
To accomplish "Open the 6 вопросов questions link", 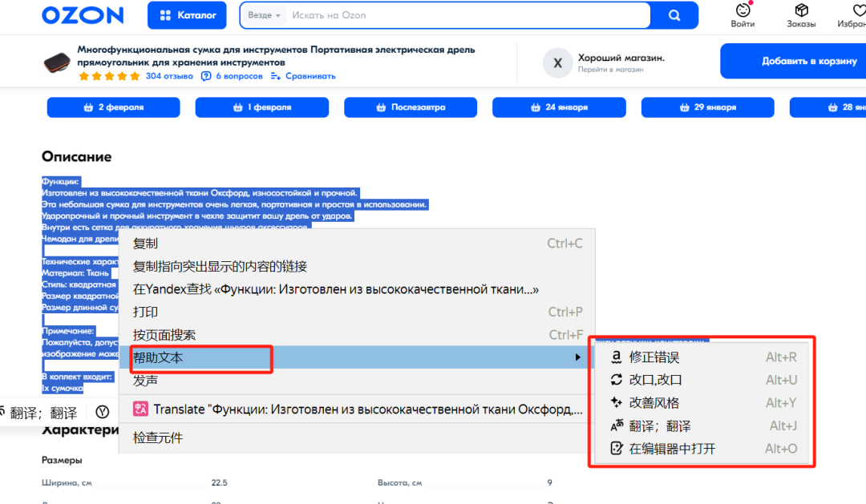I will click(232, 76).
